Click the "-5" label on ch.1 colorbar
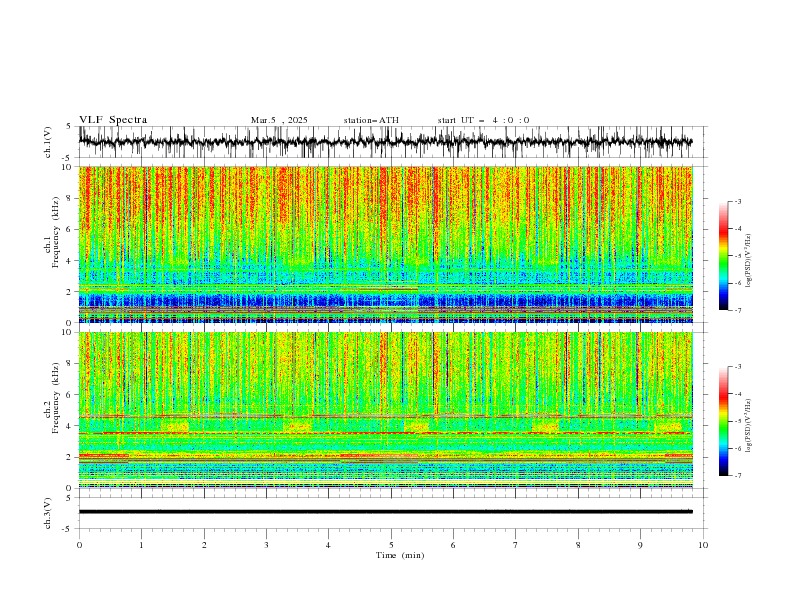Viewport: 792px width, 612px height. click(738, 256)
